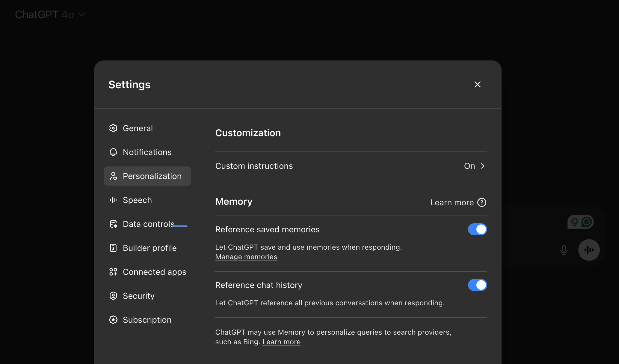Click the General gear icon
The width and height of the screenshot is (619, 364).
pyautogui.click(x=113, y=128)
